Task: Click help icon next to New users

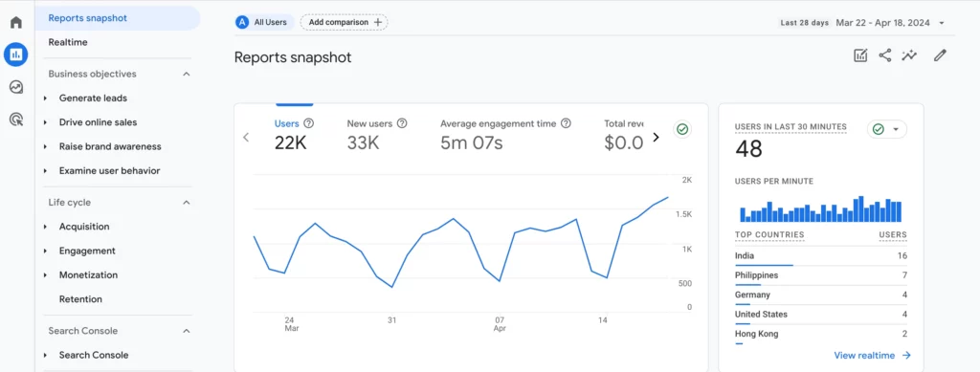Action: pyautogui.click(x=402, y=123)
